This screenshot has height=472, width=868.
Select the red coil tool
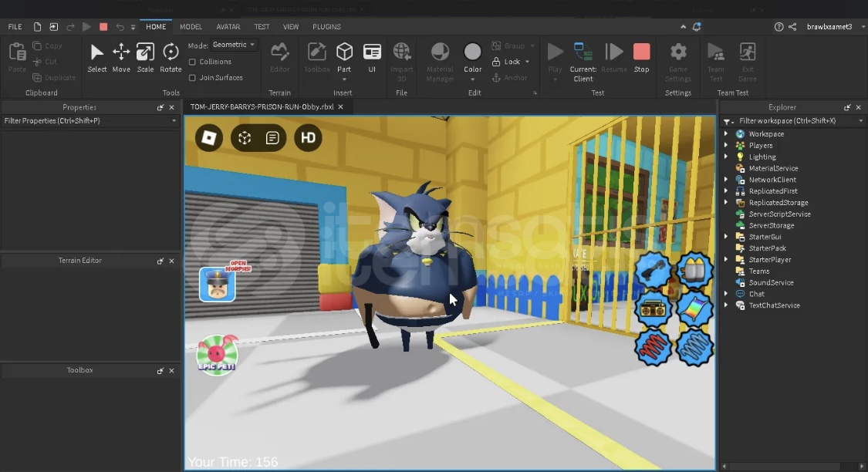654,348
